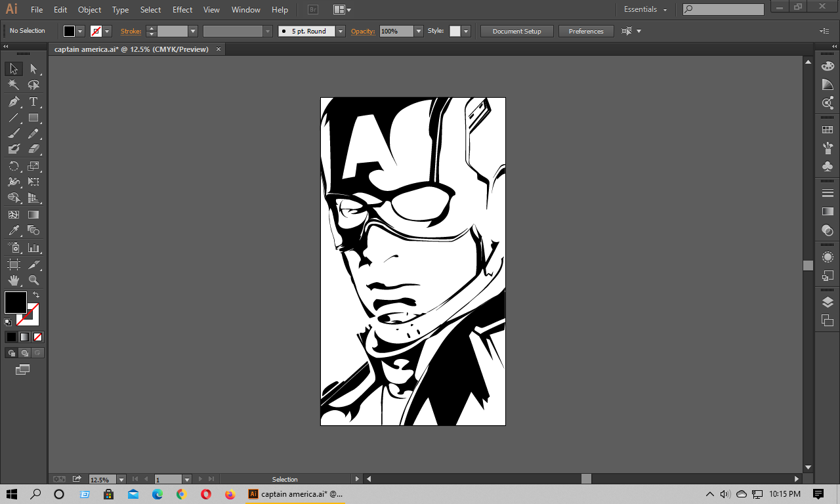Open fill color dropdown in control bar
The image size is (840, 504).
coord(81,31)
